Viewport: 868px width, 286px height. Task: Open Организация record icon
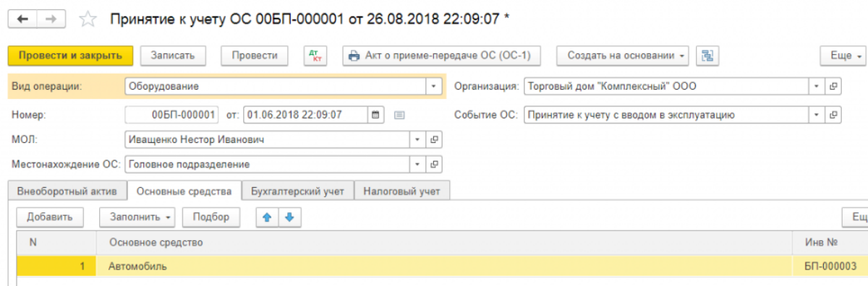833,87
